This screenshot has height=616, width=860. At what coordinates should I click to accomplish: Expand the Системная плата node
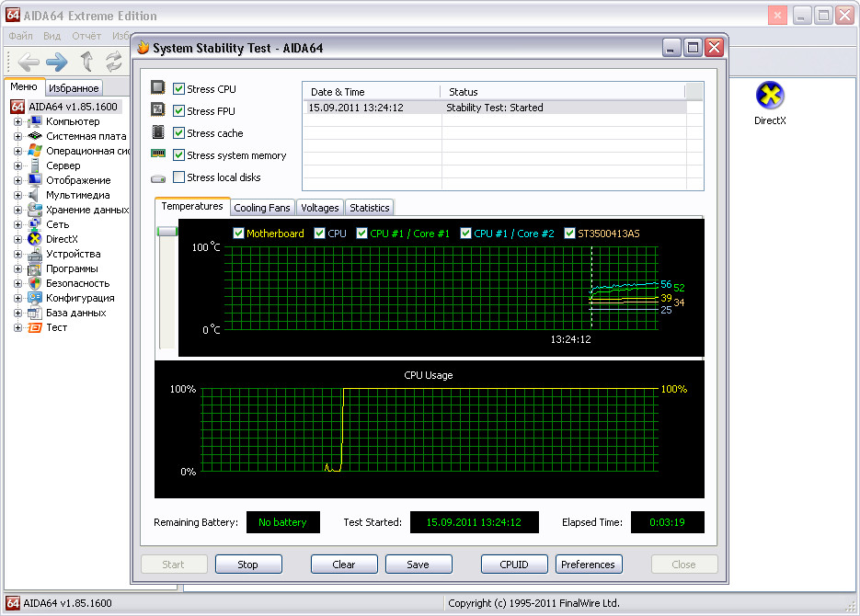pos(18,136)
